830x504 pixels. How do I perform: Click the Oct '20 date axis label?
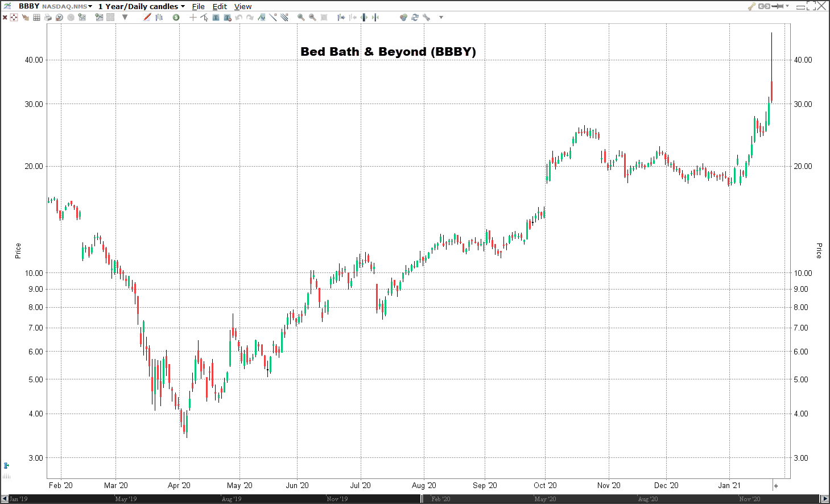point(545,485)
